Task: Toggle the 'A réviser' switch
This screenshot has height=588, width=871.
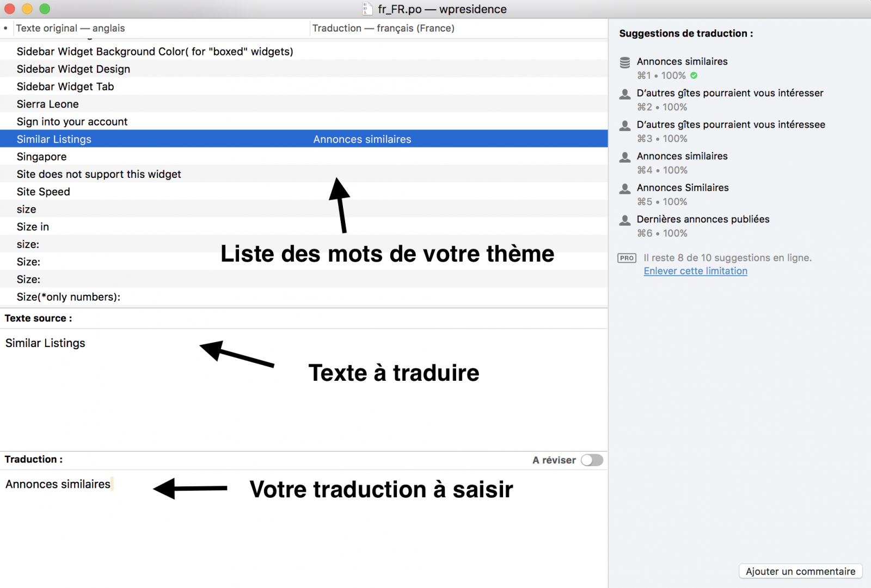Action: click(x=592, y=460)
